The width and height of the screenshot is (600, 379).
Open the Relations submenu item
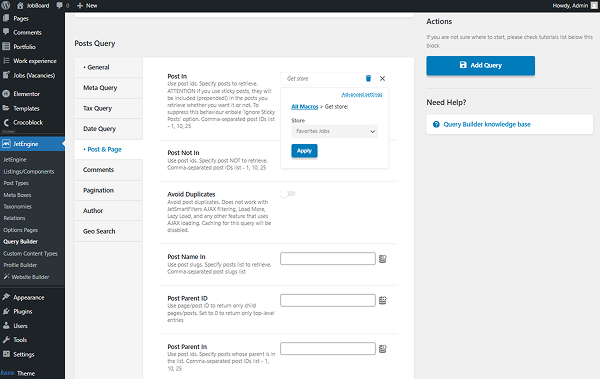(14, 218)
